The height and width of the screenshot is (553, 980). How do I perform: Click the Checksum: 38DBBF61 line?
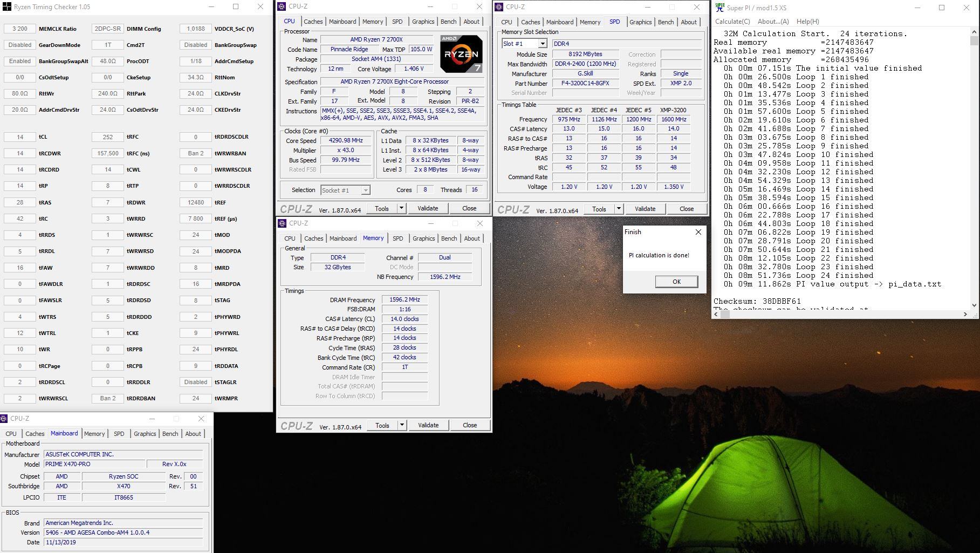757,301
